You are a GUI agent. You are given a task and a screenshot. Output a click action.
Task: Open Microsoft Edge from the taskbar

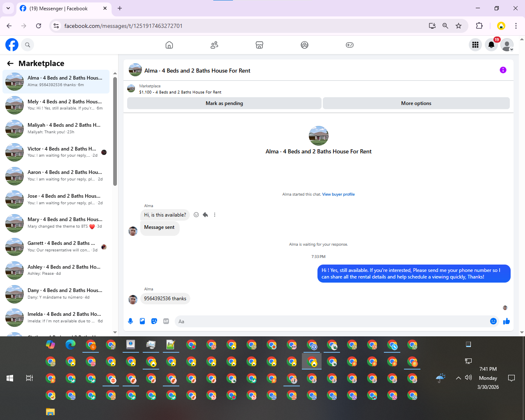coord(71,345)
